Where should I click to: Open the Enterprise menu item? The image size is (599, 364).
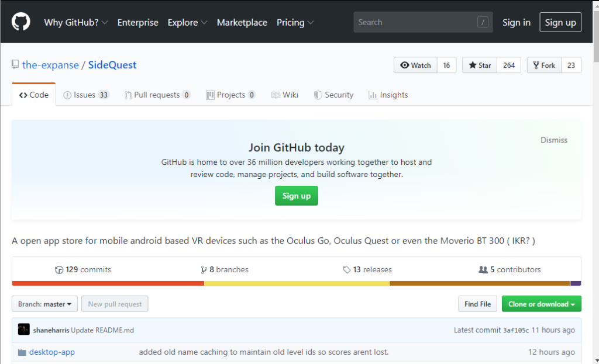138,23
